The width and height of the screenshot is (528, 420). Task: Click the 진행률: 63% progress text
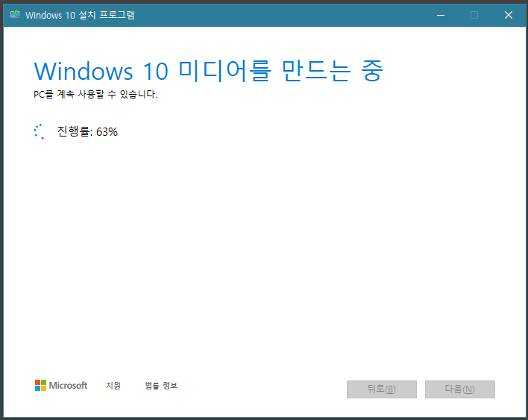[x=87, y=131]
